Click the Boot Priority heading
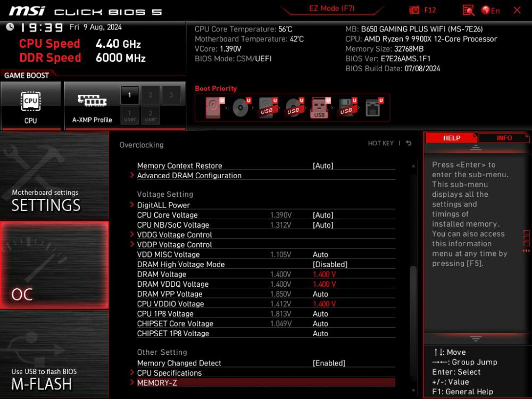The height and width of the screenshot is (399, 532). [x=216, y=88]
